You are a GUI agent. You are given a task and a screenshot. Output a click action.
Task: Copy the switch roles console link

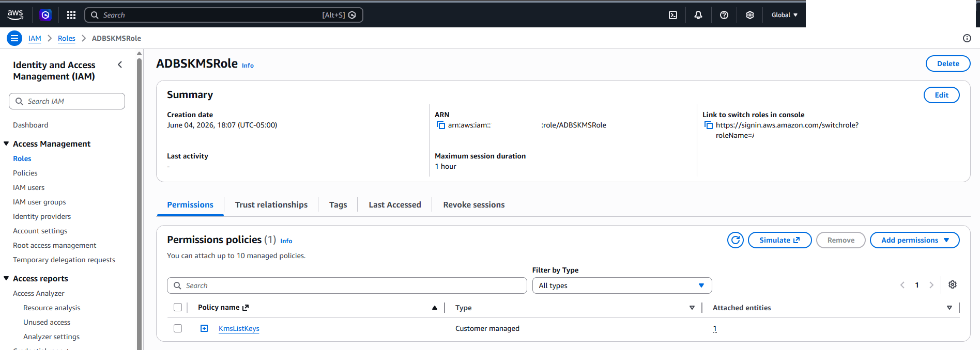point(709,125)
